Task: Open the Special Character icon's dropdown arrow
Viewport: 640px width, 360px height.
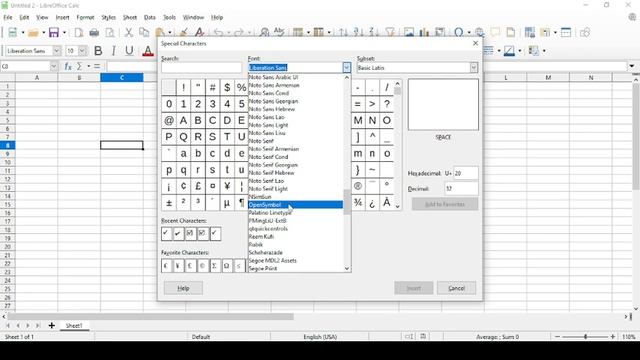Action: (469, 33)
